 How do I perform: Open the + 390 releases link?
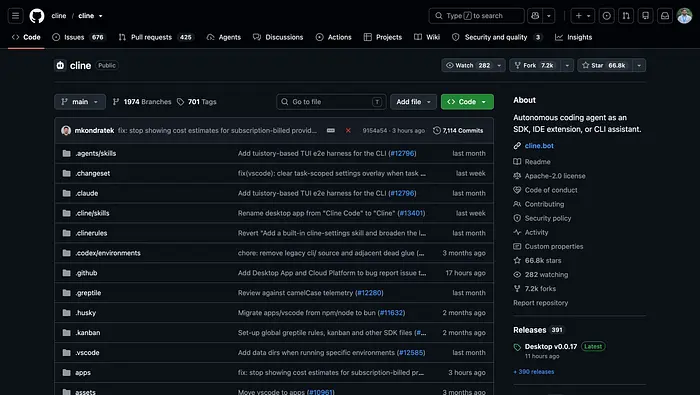click(533, 371)
